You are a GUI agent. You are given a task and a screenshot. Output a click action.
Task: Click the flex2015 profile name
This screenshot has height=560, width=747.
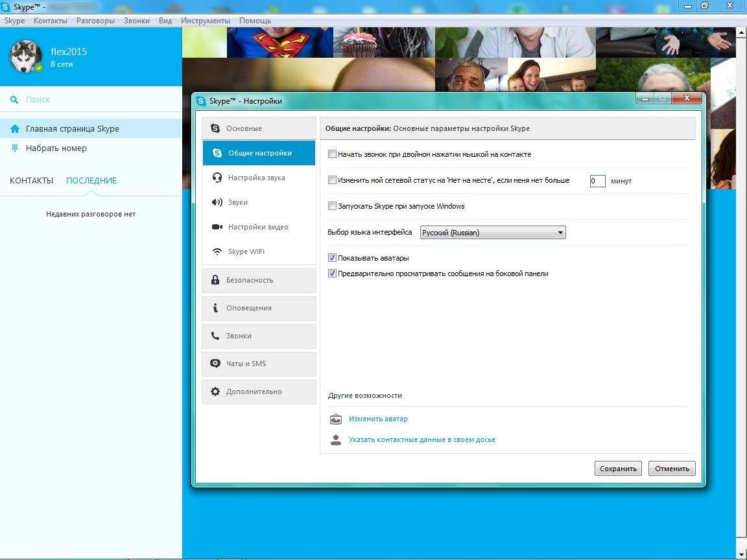point(69,51)
